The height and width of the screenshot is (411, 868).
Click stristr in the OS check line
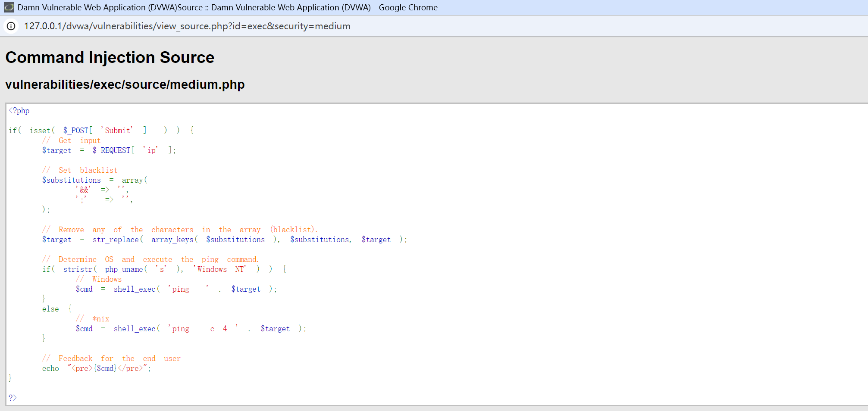click(x=78, y=269)
